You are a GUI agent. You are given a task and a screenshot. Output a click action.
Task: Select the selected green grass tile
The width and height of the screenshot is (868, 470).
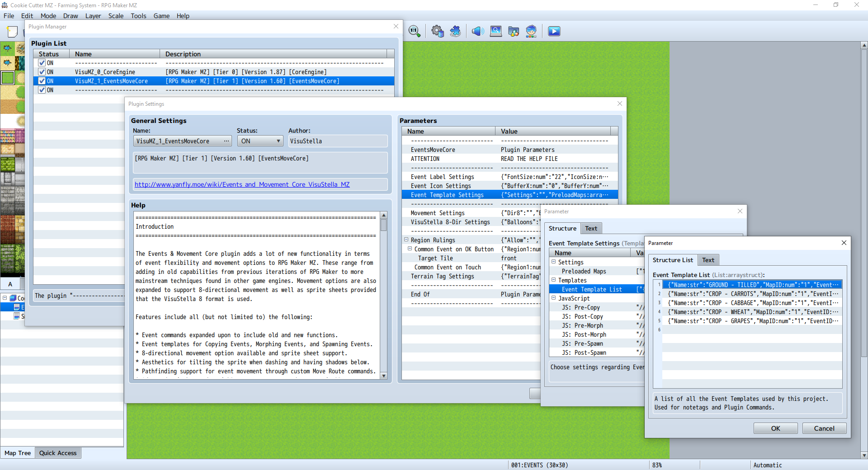click(8, 78)
